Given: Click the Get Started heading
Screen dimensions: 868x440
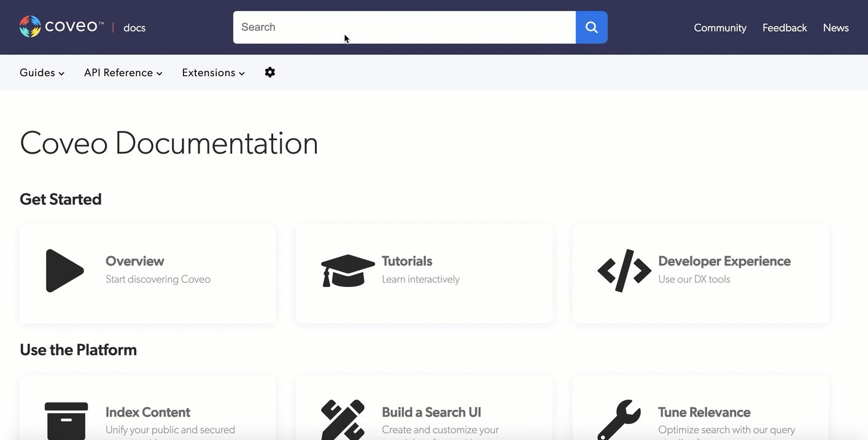Looking at the screenshot, I should pos(61,199).
